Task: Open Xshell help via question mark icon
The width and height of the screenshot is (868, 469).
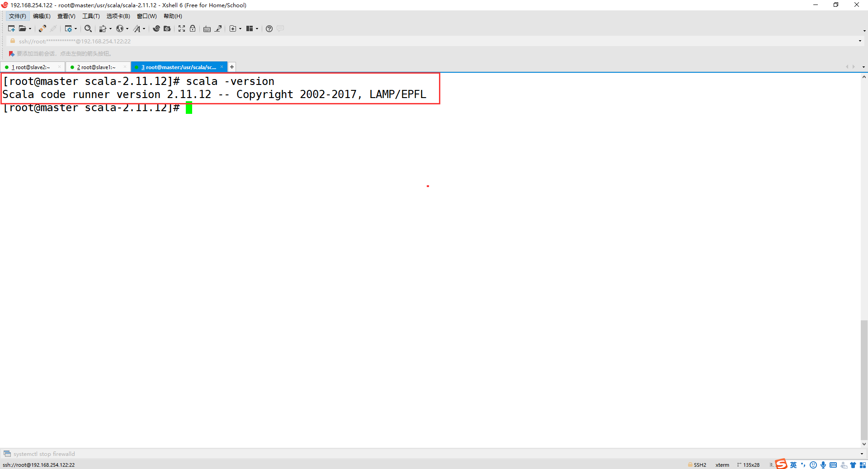Action: tap(269, 28)
